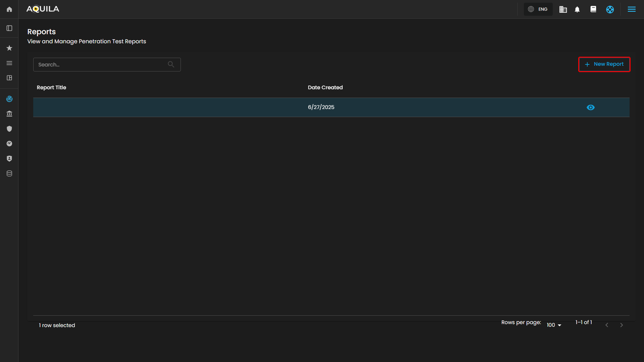Select the radar target sidebar icon
The image size is (644, 362).
coord(9,99)
